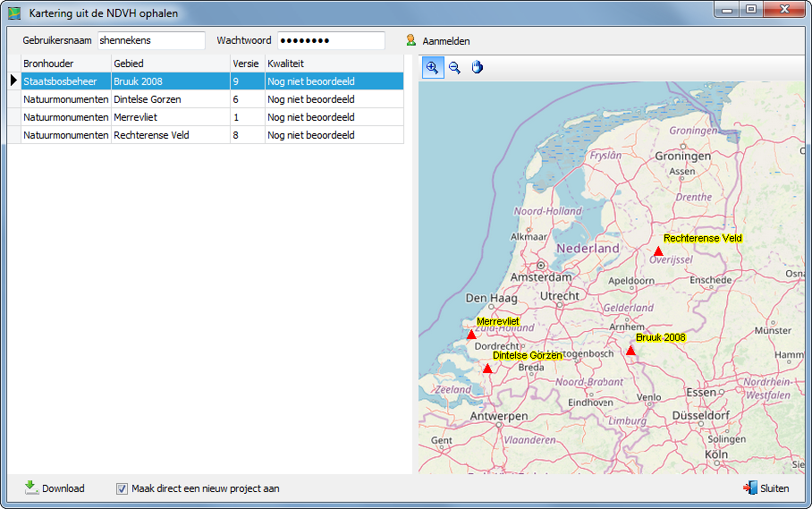Viewport: 812px width, 509px height.
Task: Open the window icon system menu
Action: click(14, 13)
